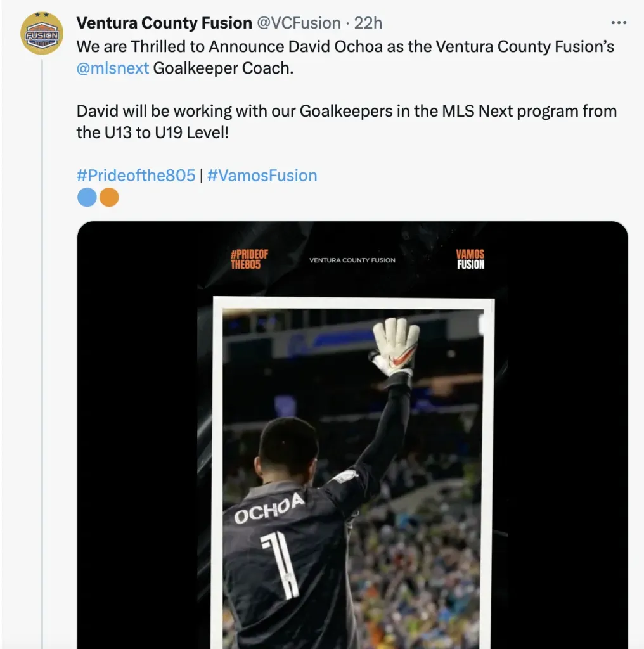Click the number 1 on the jersey
Viewport: 644px width, 649px height.
281,563
